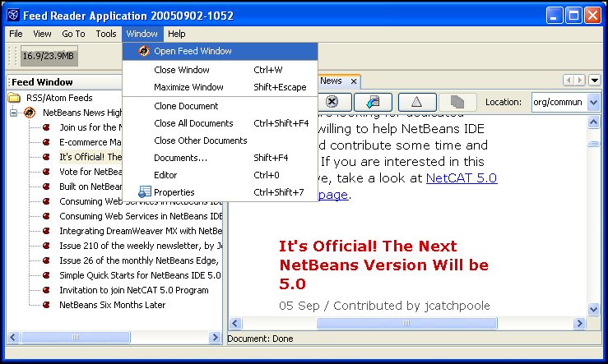
Task: Click the NetBeans News Highlights feed icon
Action: click(30, 113)
